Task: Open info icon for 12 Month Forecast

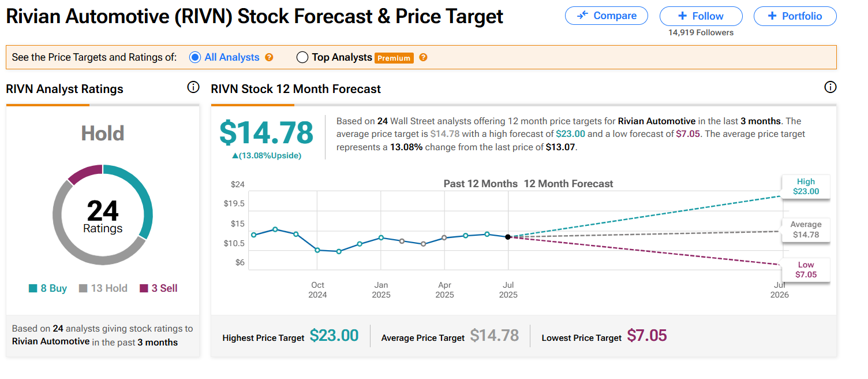Action: (830, 88)
